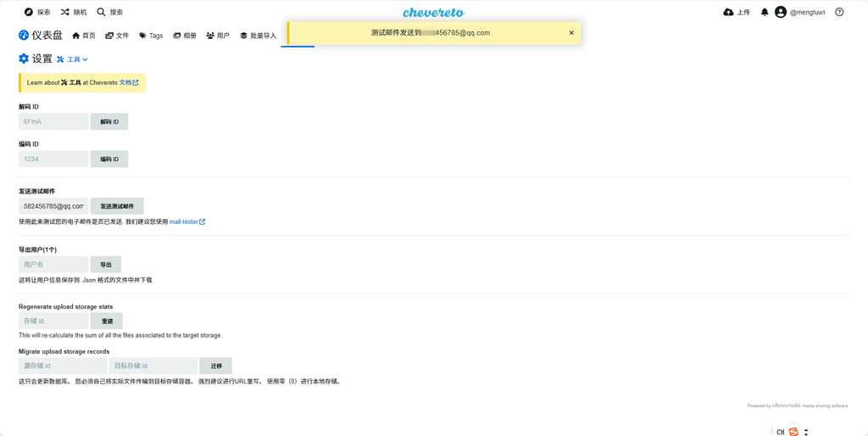Open the Chevereto 文档 documentation link
The height and width of the screenshot is (436, 868).
click(129, 82)
